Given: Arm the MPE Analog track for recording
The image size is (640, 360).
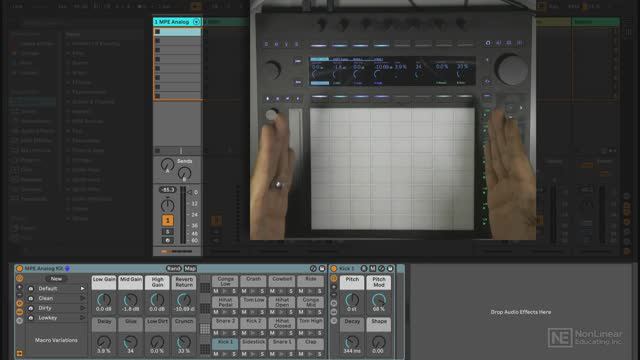Looking at the screenshot, I should (x=167, y=241).
